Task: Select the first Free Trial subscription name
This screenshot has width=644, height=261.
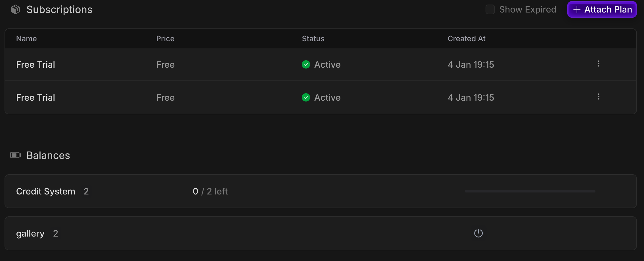Action: tap(35, 65)
